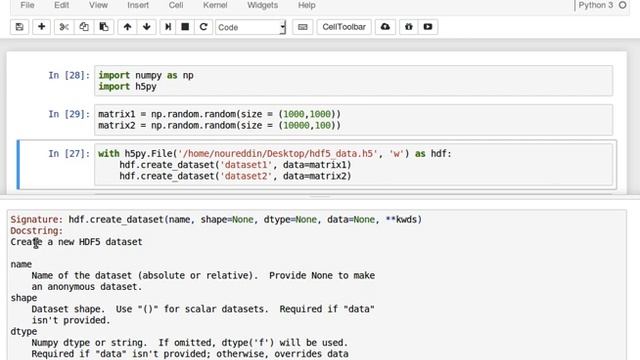
Task: Copy selected cells icon
Action: point(84,27)
